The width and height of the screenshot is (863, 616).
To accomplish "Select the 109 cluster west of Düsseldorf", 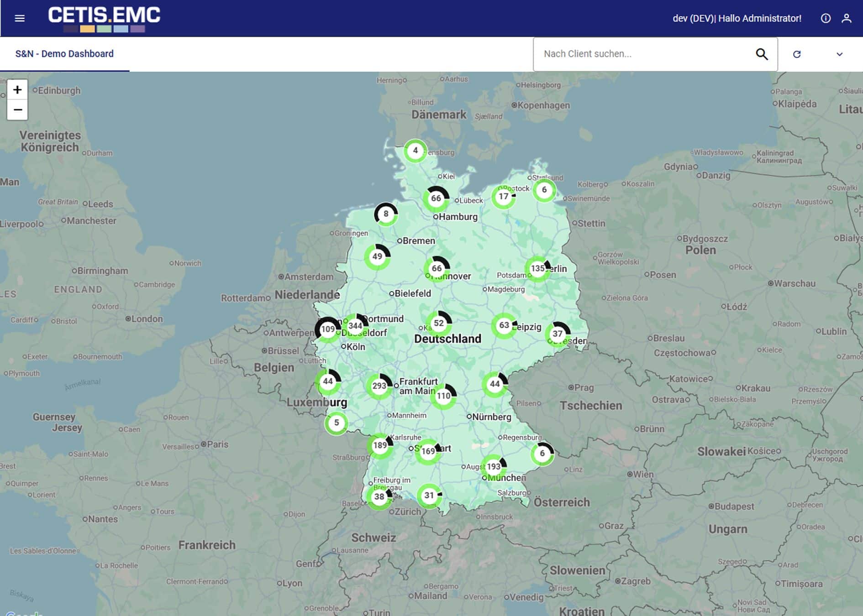I will [x=328, y=329].
